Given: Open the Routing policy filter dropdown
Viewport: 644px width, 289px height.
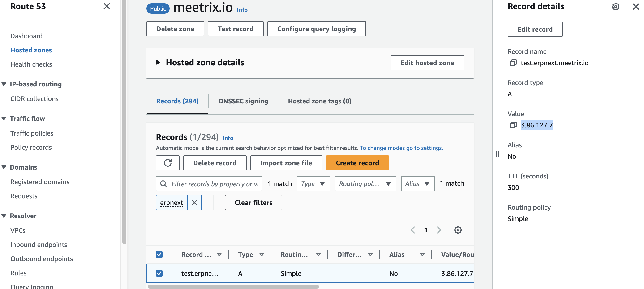Looking at the screenshot, I should 365,184.
